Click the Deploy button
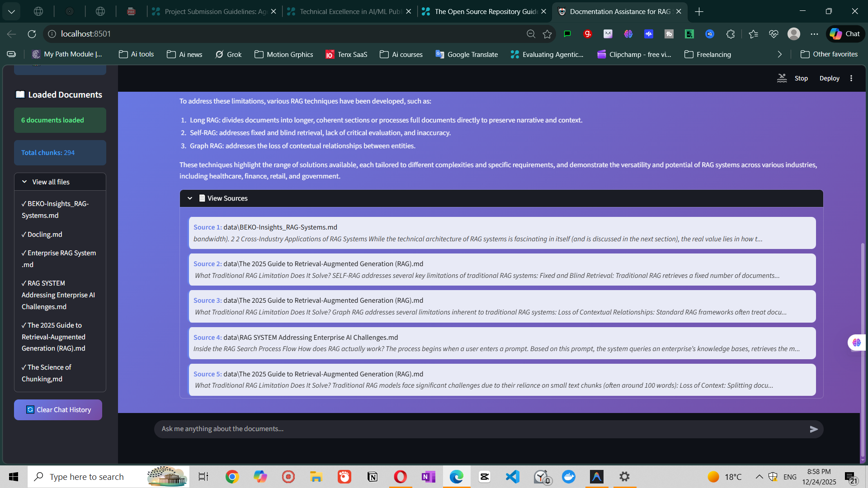The width and height of the screenshot is (868, 488). click(829, 78)
